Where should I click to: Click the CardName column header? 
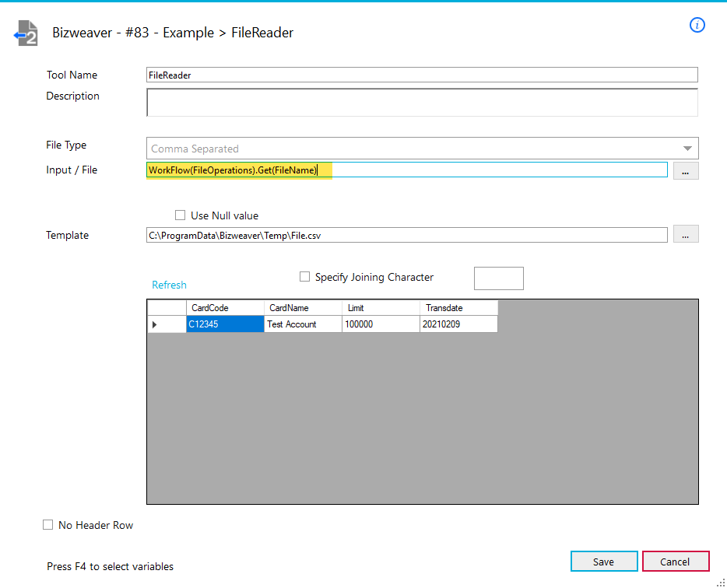(303, 308)
